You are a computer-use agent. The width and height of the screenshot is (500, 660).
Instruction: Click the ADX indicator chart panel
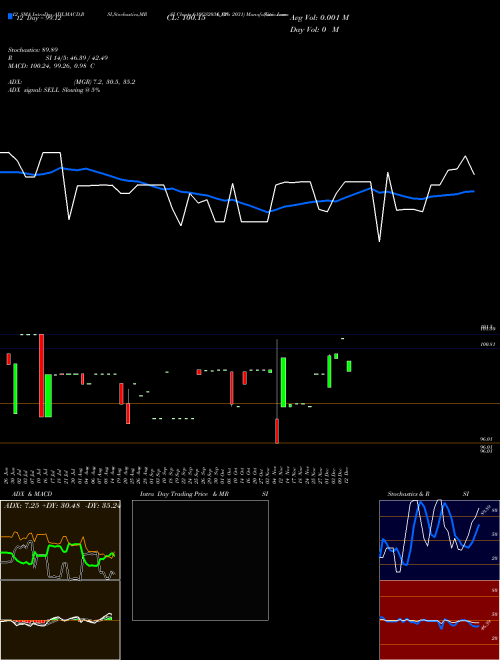60,540
